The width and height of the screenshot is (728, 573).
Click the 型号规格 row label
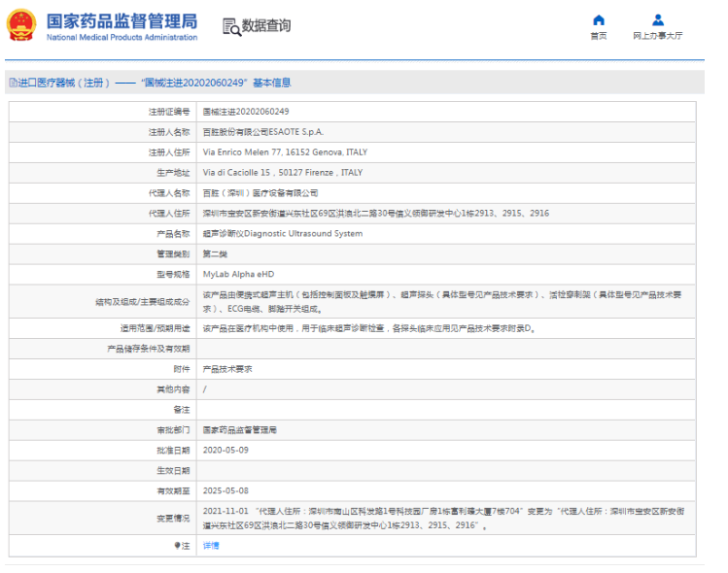[173, 274]
